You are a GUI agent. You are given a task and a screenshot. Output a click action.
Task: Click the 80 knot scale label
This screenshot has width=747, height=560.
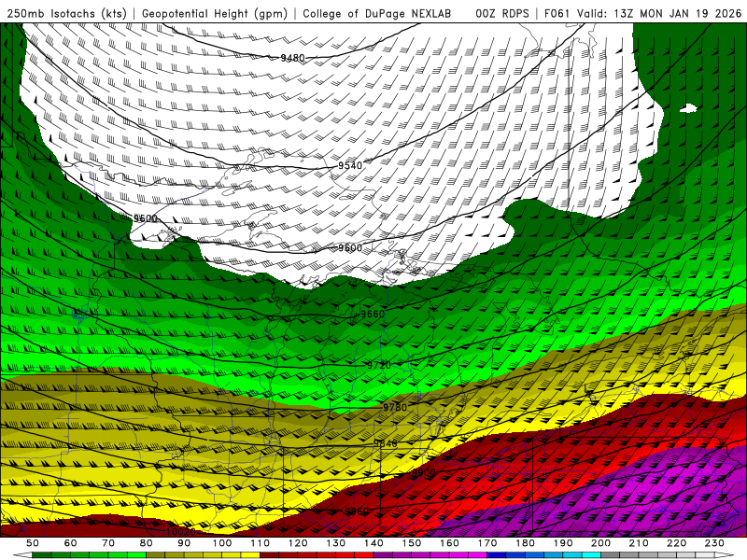pyautogui.click(x=147, y=543)
